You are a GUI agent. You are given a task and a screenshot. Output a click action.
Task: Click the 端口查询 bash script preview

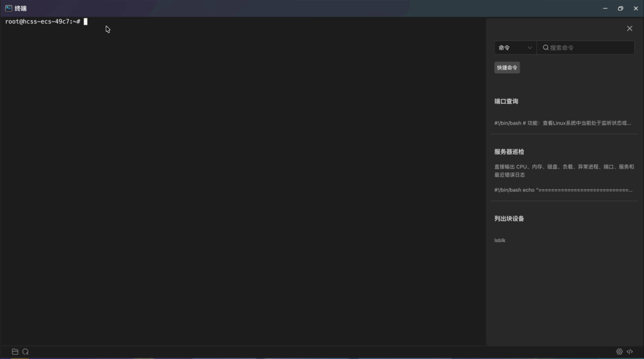click(562, 123)
